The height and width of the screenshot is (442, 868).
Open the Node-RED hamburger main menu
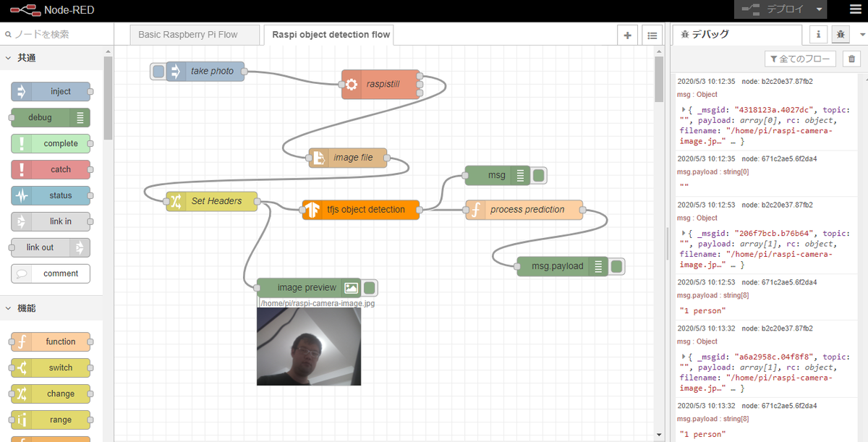854,10
